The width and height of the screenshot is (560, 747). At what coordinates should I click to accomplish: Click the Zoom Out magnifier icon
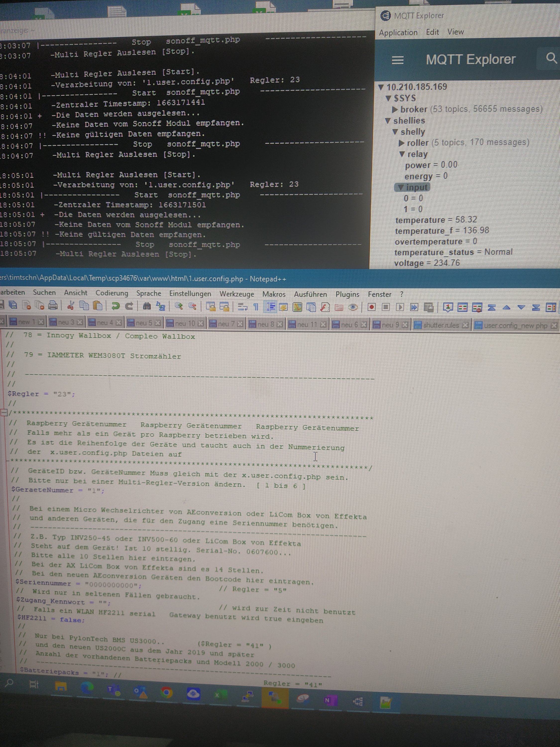pos(192,306)
